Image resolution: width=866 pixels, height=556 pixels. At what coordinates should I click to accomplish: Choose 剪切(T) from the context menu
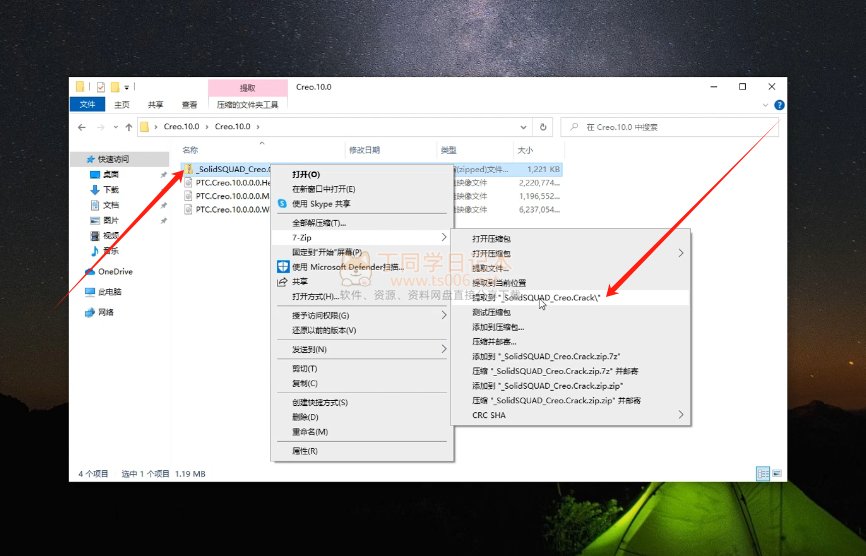click(x=304, y=368)
